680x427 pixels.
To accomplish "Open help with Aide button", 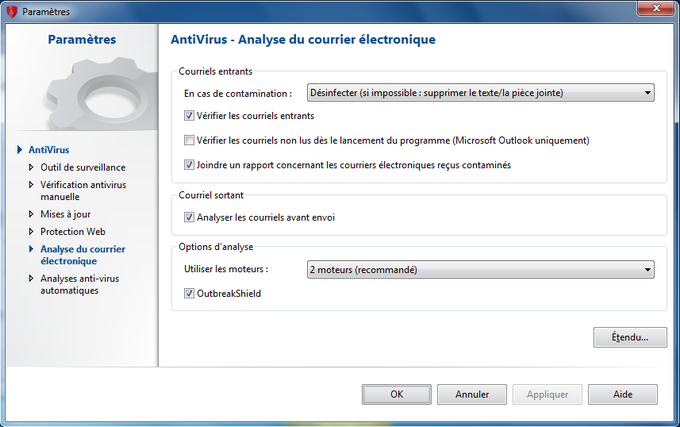I will 623,394.
